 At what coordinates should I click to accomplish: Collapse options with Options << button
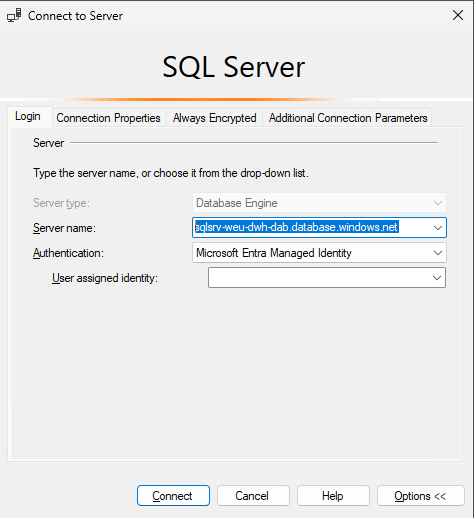click(421, 496)
